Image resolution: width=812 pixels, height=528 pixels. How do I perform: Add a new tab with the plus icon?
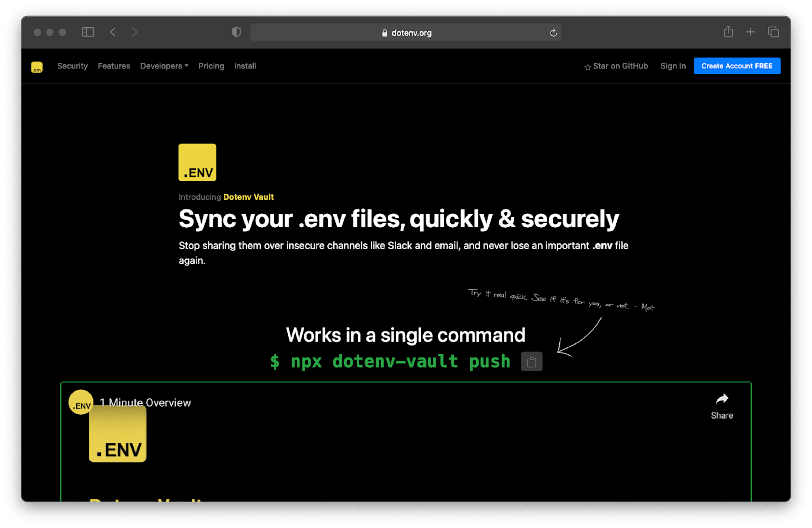(x=750, y=32)
